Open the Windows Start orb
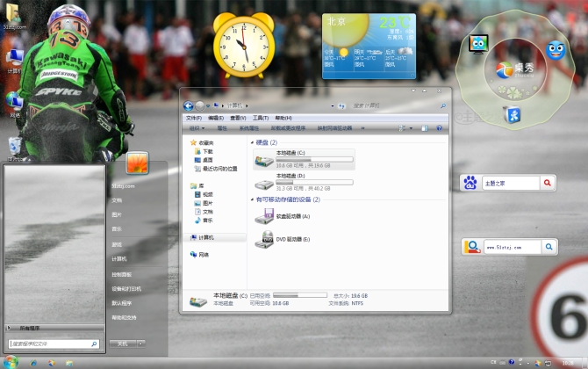Image resolution: width=588 pixels, height=369 pixels. [x=11, y=362]
